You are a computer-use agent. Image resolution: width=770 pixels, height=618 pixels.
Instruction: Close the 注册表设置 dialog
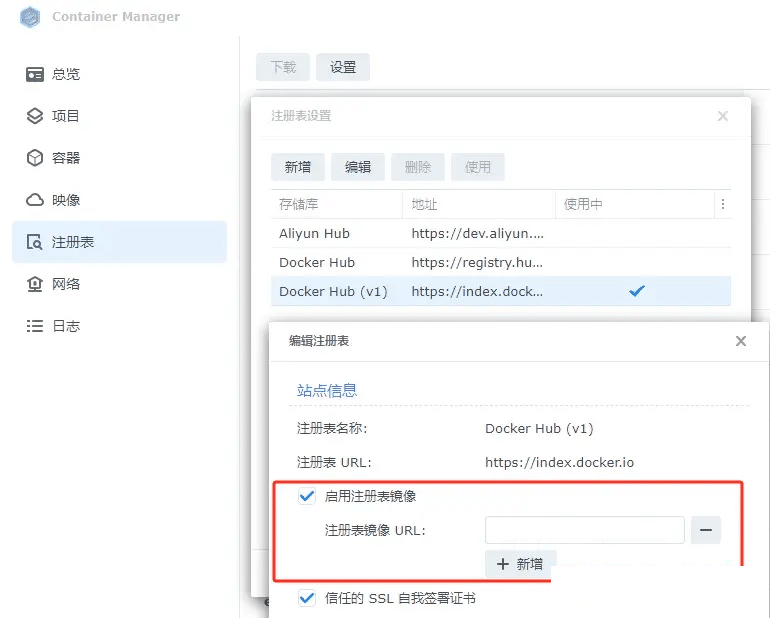coord(723,116)
